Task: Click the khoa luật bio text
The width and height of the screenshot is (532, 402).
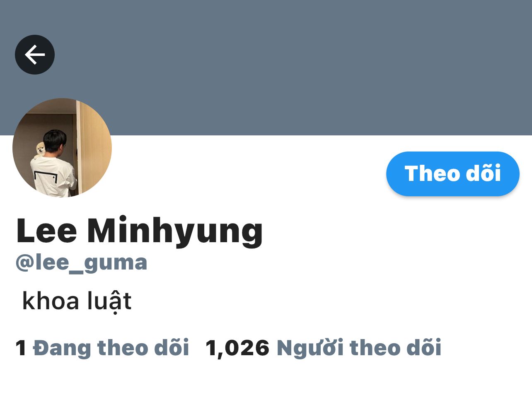Action: pyautogui.click(x=77, y=301)
